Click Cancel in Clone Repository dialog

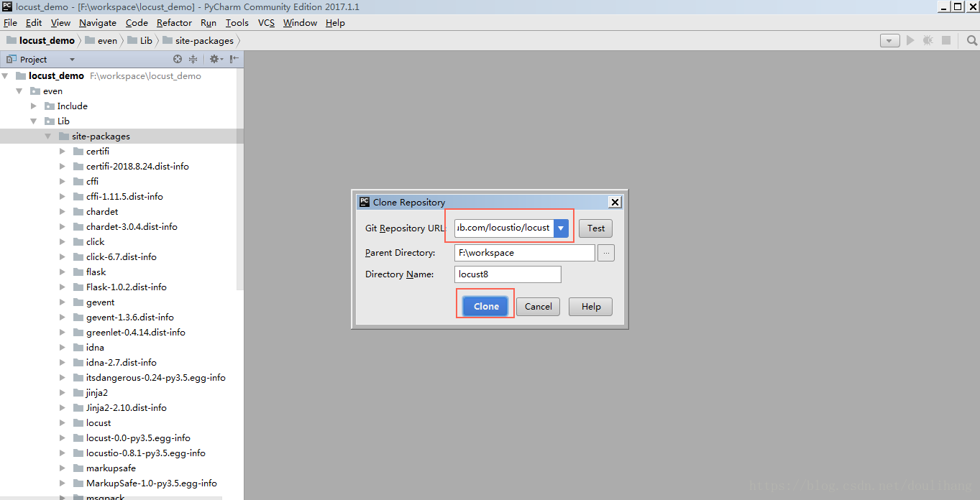(x=539, y=306)
